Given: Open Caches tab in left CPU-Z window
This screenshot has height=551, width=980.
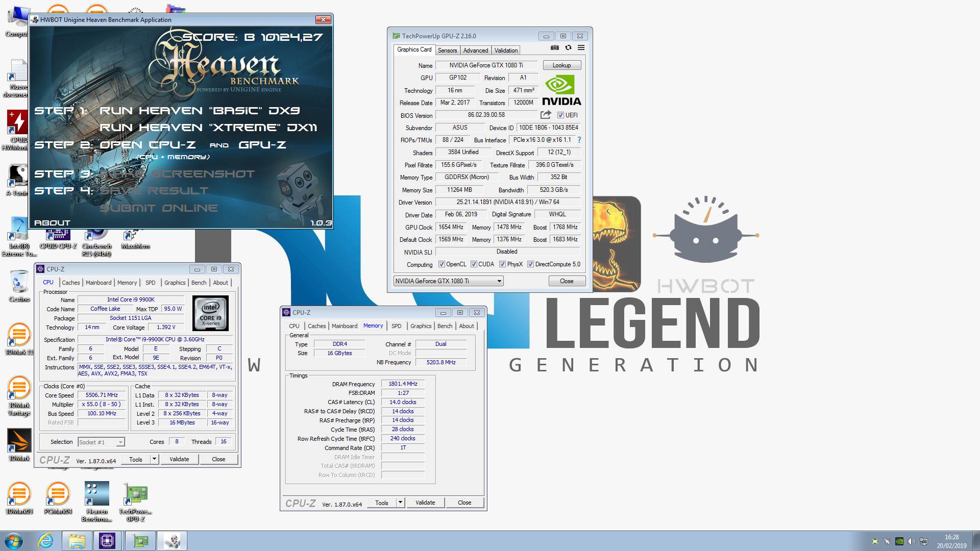Looking at the screenshot, I should [x=71, y=283].
